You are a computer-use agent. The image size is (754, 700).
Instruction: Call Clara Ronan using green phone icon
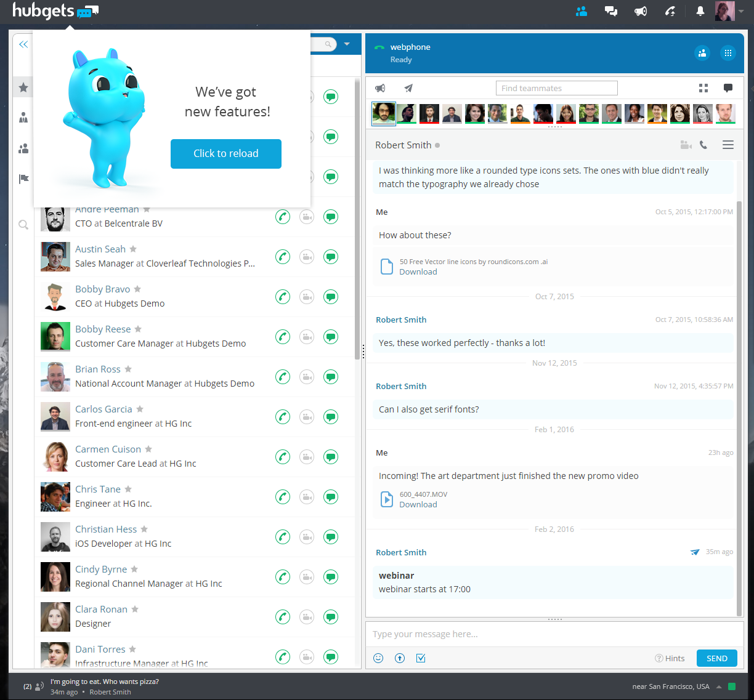tap(283, 617)
